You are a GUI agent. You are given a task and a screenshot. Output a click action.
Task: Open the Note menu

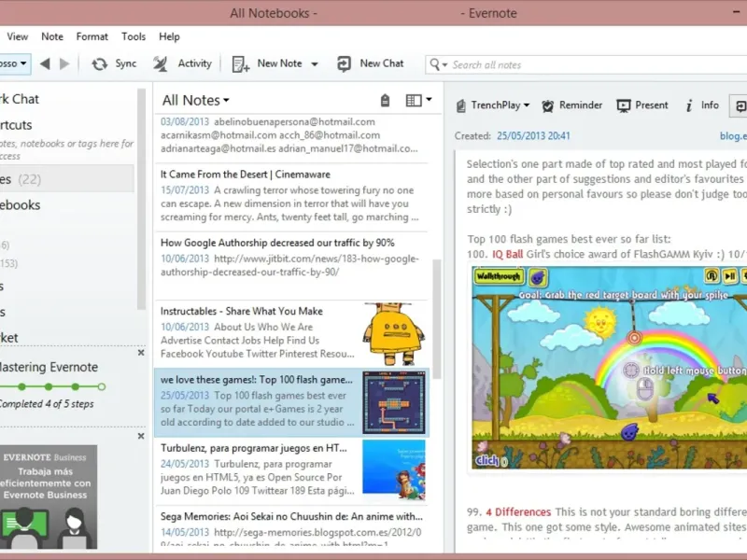click(52, 36)
